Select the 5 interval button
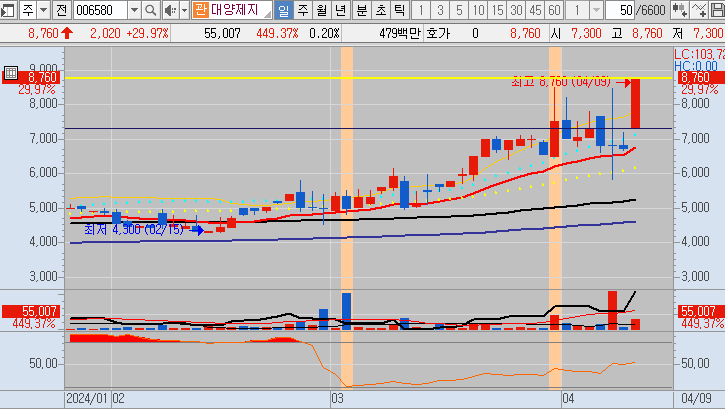Viewport: 725px width, 409px height. (x=459, y=10)
